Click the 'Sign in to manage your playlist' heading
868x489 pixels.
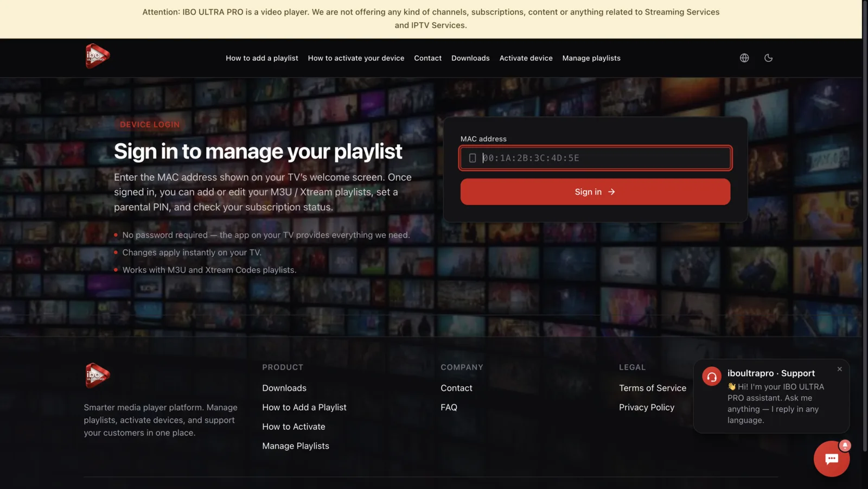[258, 151]
